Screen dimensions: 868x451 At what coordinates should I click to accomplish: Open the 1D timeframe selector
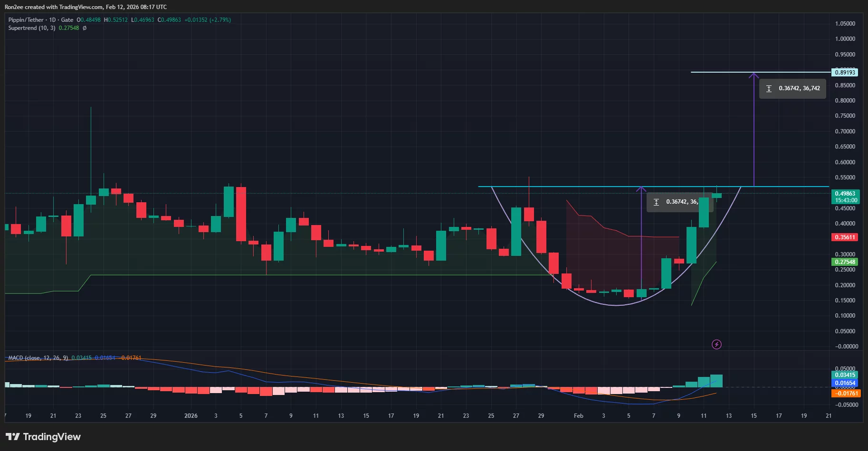point(54,20)
